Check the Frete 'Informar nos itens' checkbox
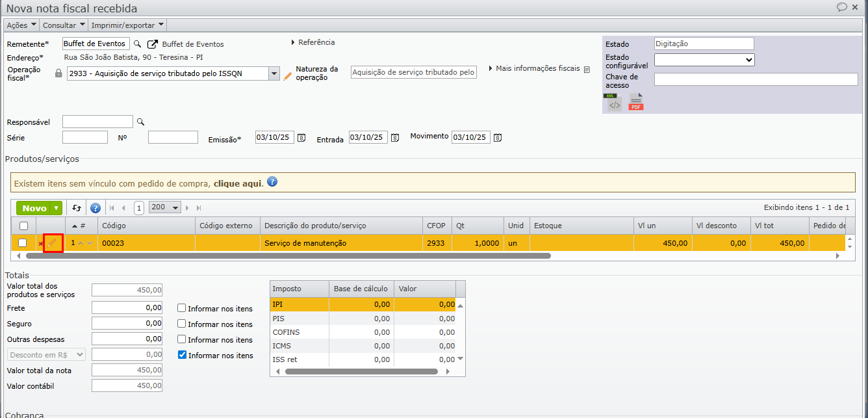This screenshot has height=418, width=868. [182, 308]
